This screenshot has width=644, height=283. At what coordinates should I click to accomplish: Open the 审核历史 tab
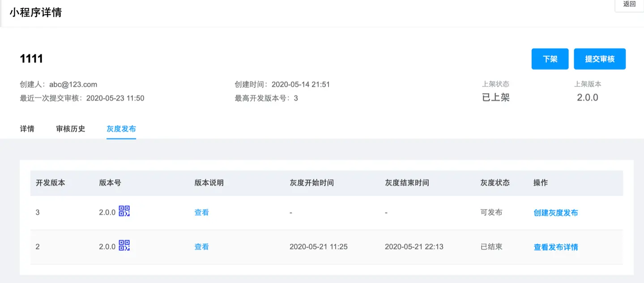tap(71, 128)
